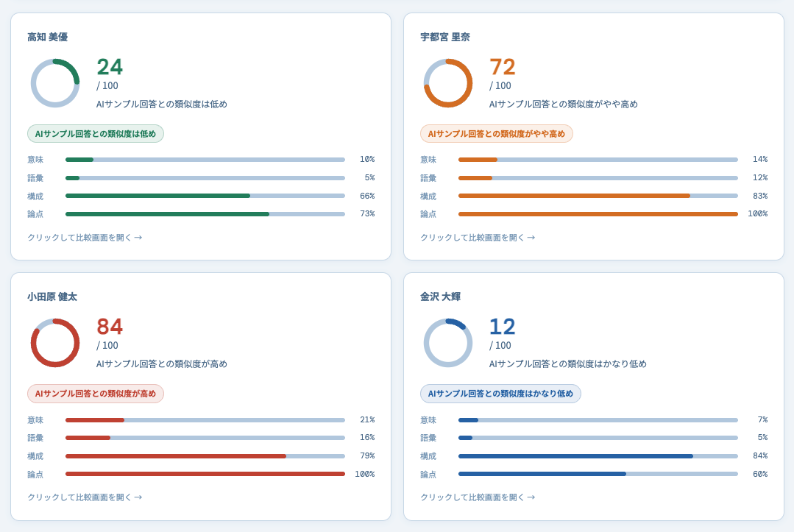Open comparison link on 宇都宮 里奈 card
Image resolution: width=794 pixels, height=532 pixels.
(478, 238)
